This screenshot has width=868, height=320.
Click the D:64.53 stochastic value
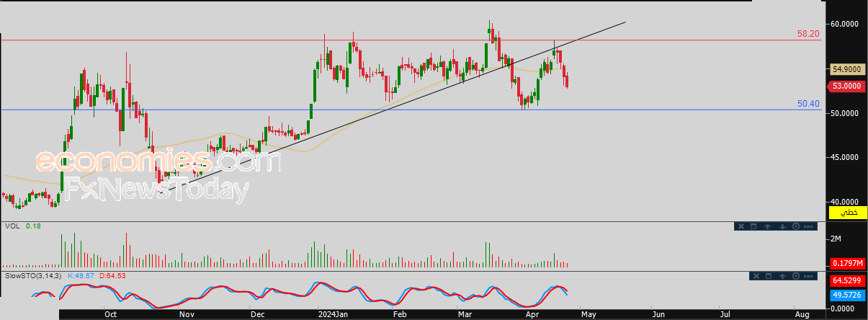point(113,275)
